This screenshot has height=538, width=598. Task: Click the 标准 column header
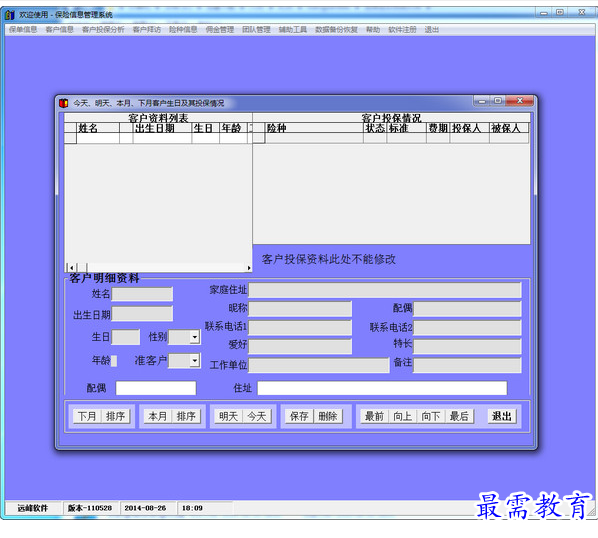407,128
